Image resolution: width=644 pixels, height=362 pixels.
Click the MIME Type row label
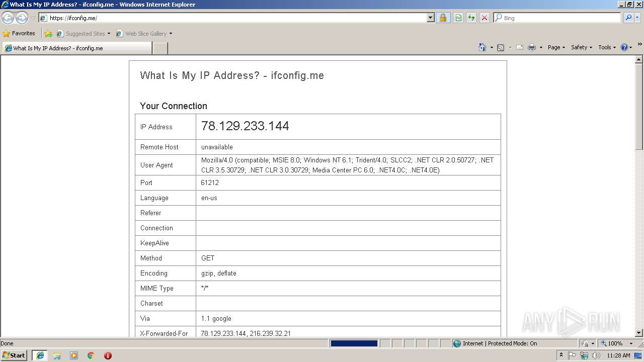click(x=157, y=288)
